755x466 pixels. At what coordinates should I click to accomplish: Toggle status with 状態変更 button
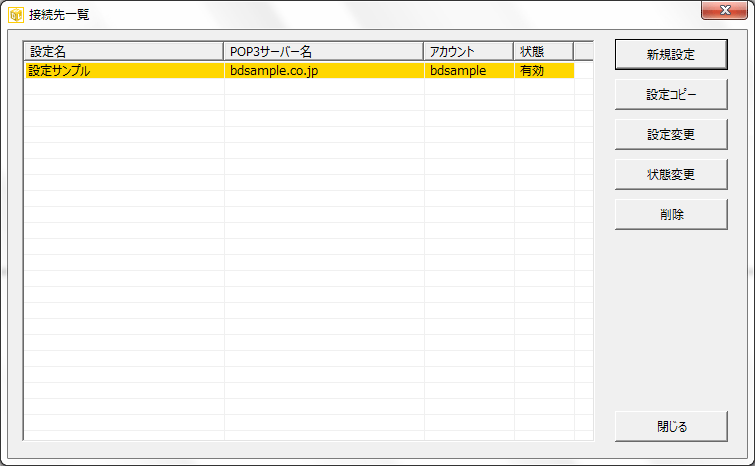pyautogui.click(x=671, y=174)
